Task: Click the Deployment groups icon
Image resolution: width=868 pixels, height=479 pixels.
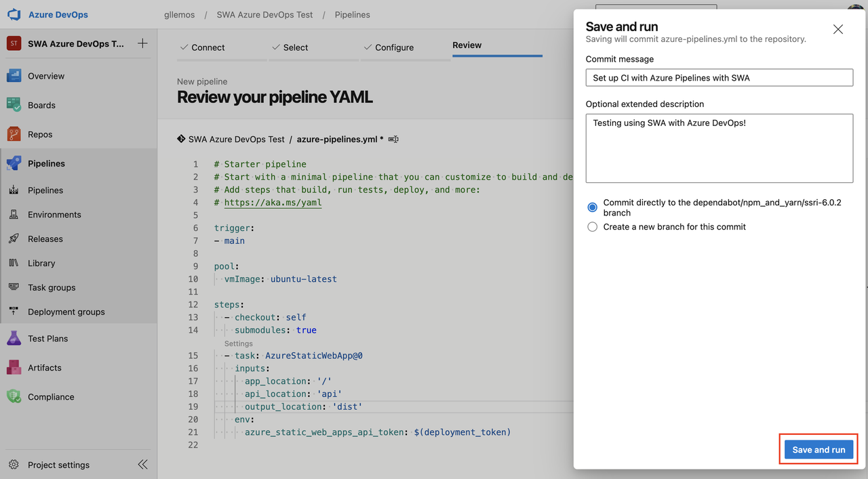Action: point(14,312)
